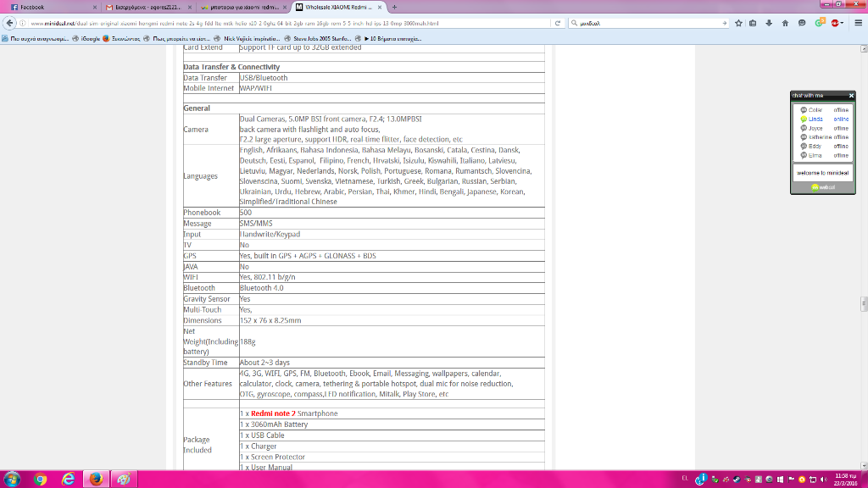Select Colie in the chat list

pos(824,110)
